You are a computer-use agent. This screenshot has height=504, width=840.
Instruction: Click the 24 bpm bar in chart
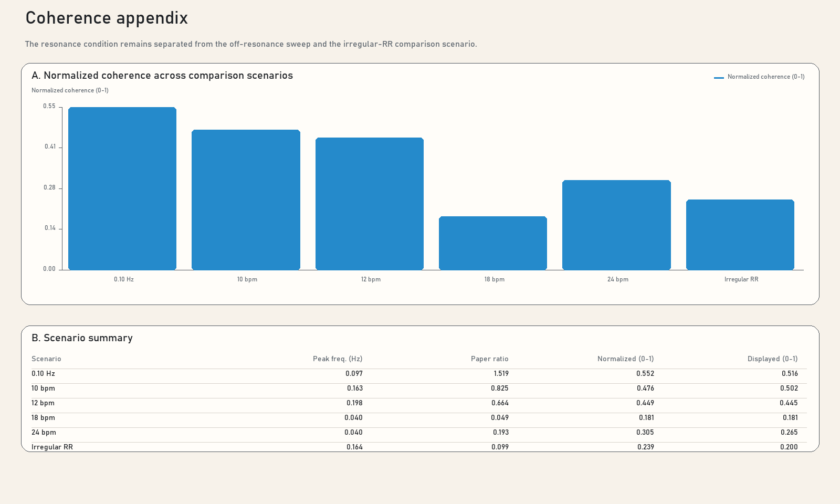tap(616, 225)
